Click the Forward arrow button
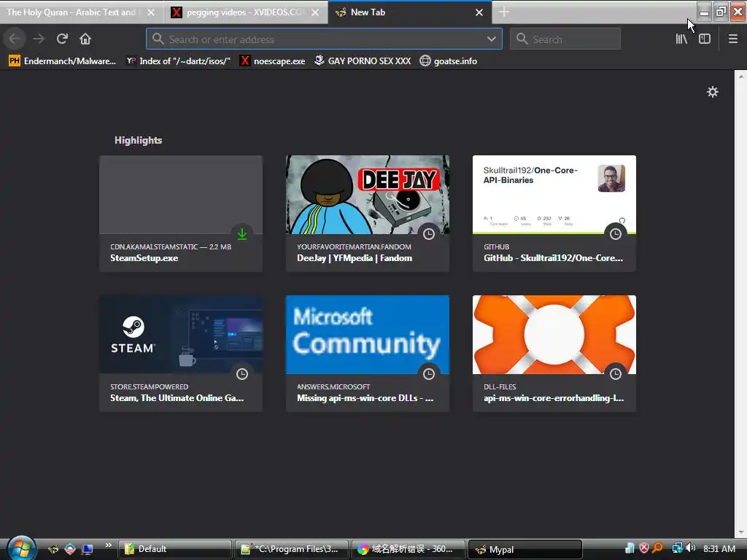Image resolution: width=747 pixels, height=560 pixels. (x=39, y=39)
